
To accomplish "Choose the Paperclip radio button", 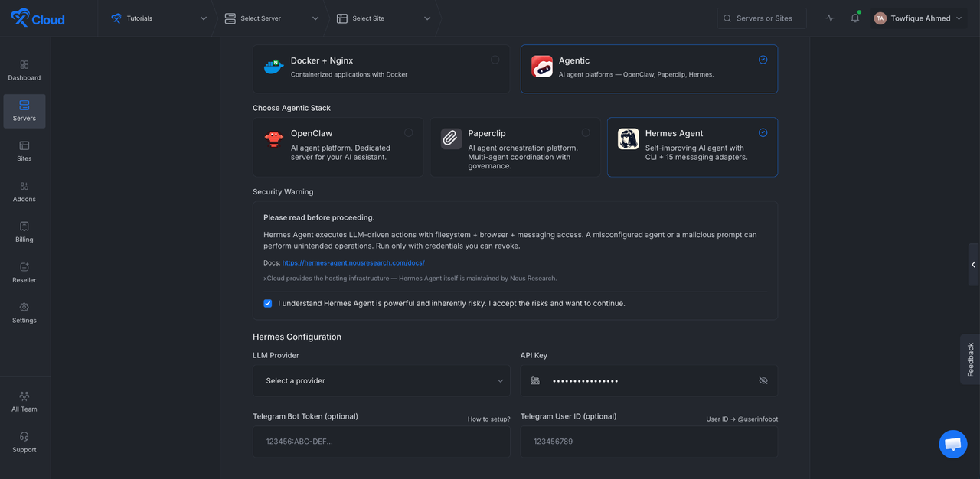I will pos(586,132).
